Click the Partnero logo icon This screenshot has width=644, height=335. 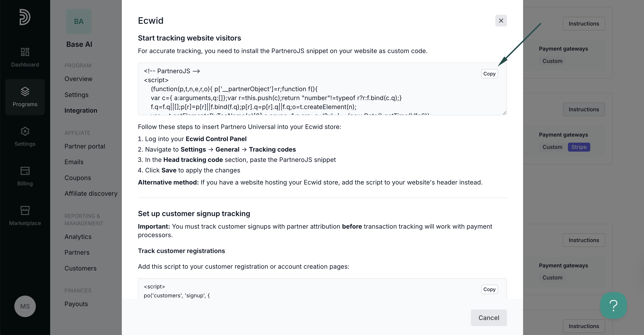[x=25, y=17]
